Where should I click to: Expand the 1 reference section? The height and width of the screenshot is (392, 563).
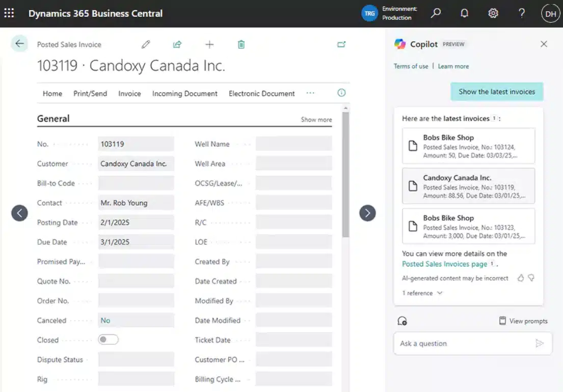[422, 293]
